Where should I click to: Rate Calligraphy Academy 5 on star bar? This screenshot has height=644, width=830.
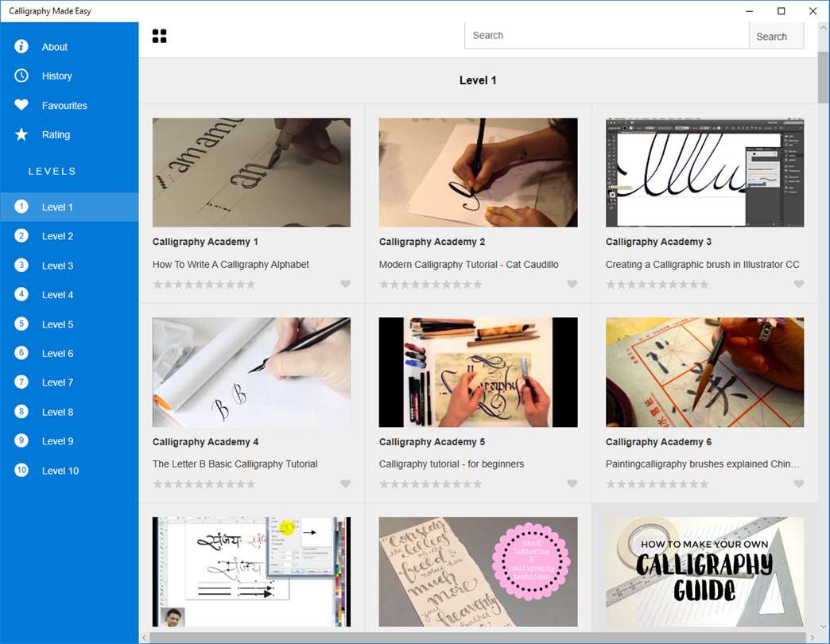coord(430,484)
